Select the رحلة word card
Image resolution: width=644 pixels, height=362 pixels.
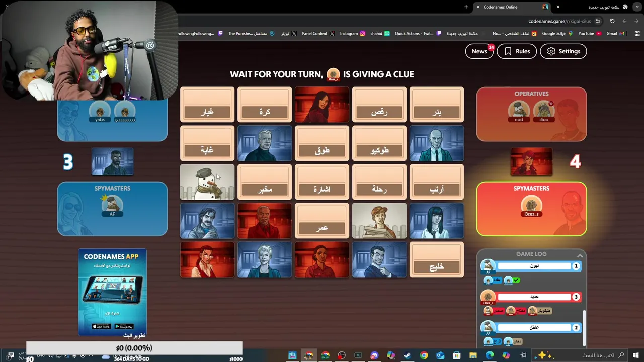[x=379, y=182]
